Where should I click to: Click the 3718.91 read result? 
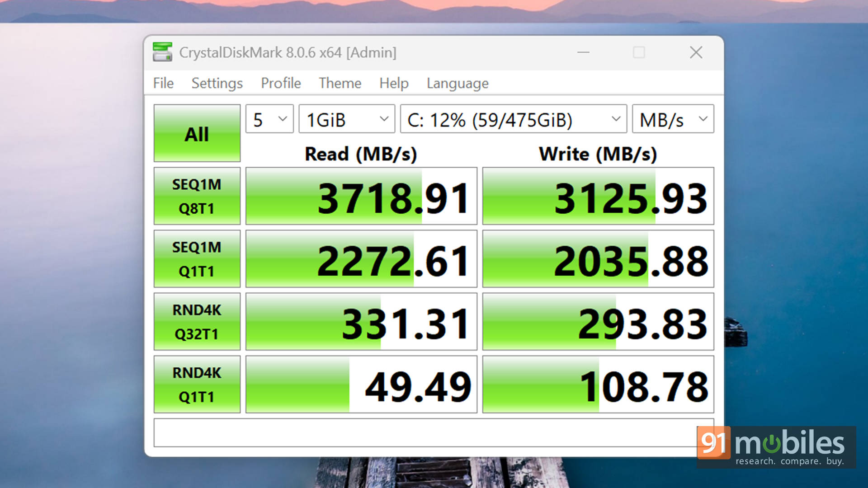coord(361,196)
